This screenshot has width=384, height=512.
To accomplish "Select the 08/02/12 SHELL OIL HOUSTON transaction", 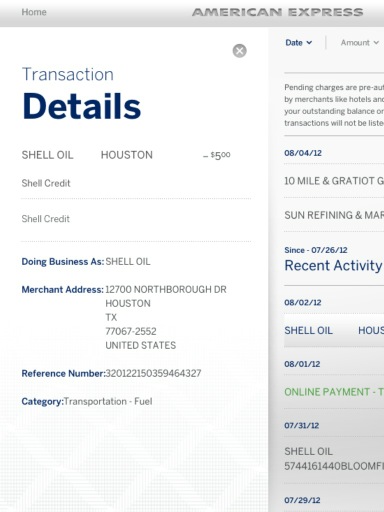I will [x=334, y=330].
